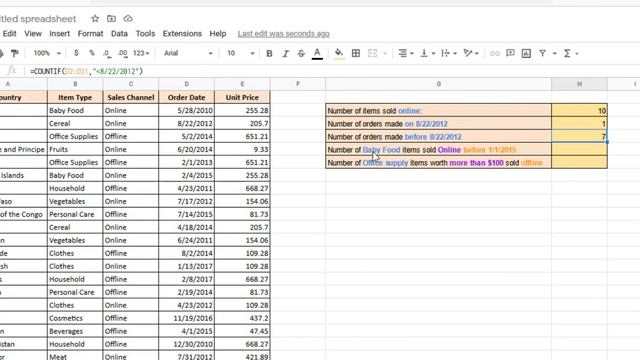Open the Arial font dropdown
The height and width of the screenshot is (360, 640).
[188, 53]
